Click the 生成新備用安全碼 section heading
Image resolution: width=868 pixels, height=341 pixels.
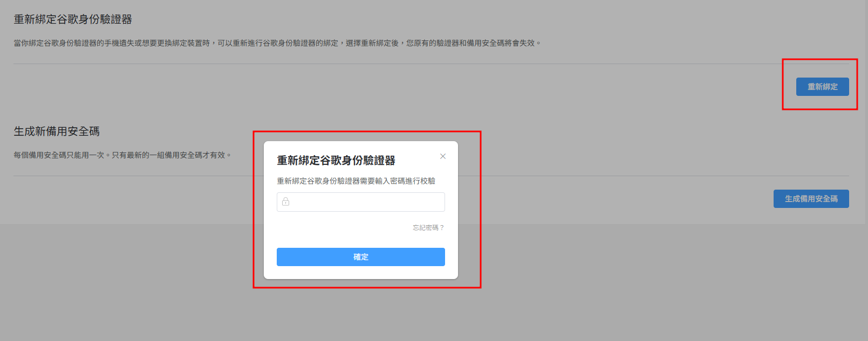57,131
